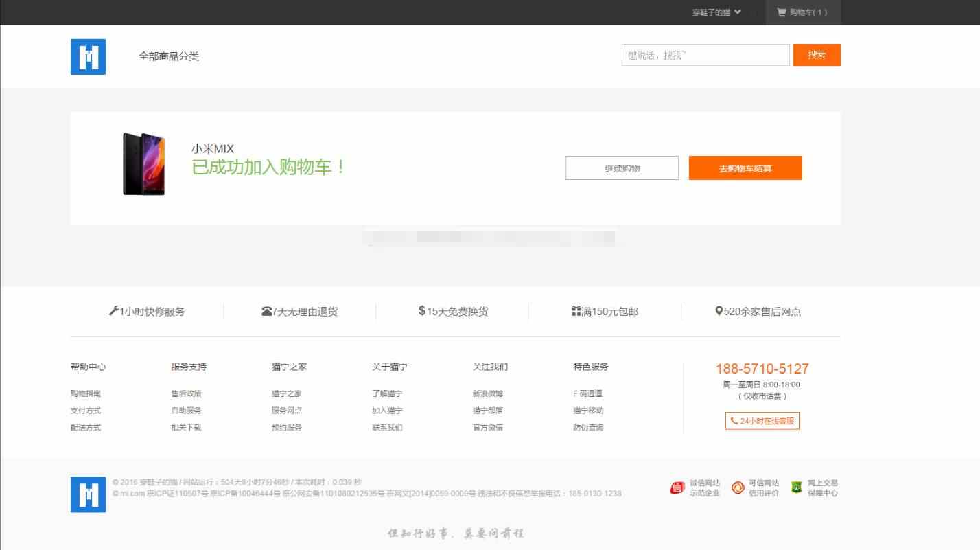Click the footer blue M logo

point(88,494)
